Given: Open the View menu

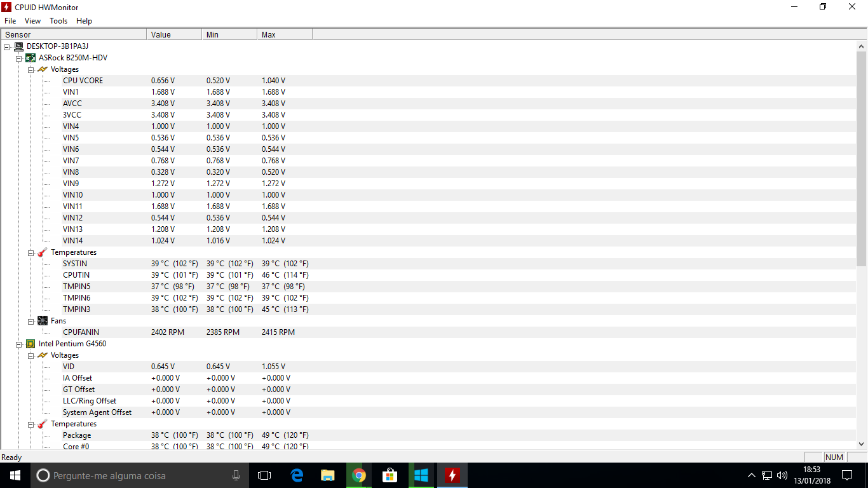Looking at the screenshot, I should point(32,21).
